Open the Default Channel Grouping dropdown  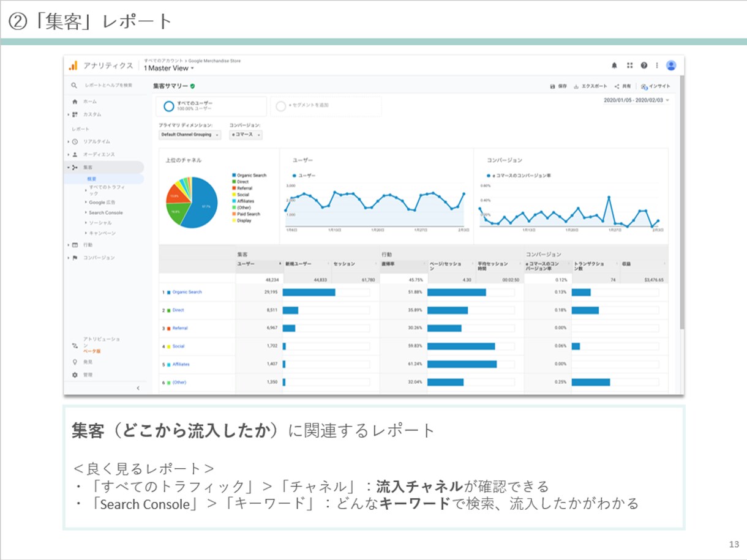tap(190, 135)
